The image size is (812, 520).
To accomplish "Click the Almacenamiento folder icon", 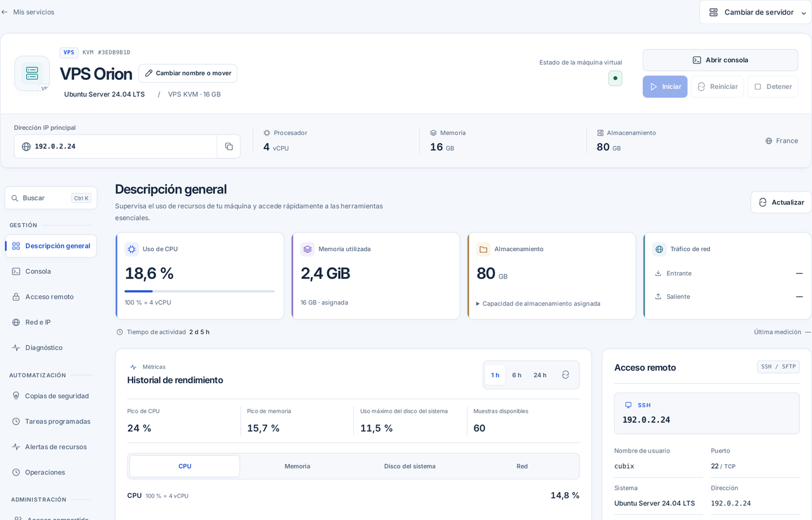I will pos(483,249).
